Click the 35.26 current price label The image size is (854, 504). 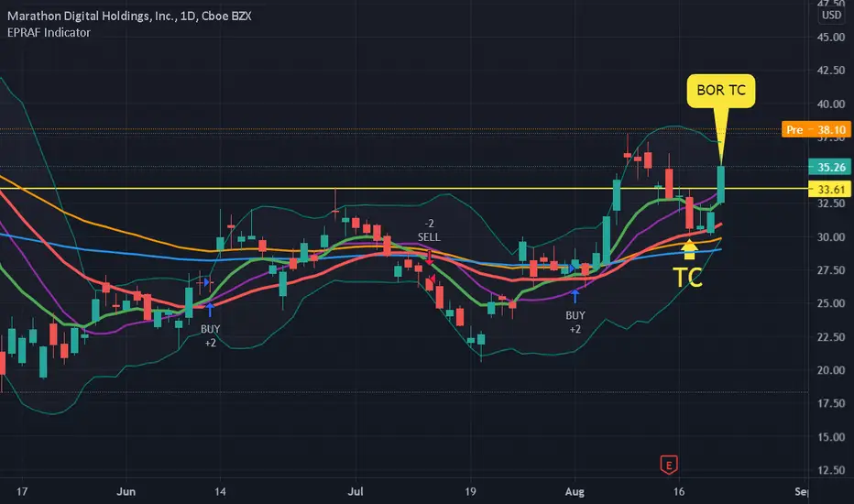click(830, 168)
